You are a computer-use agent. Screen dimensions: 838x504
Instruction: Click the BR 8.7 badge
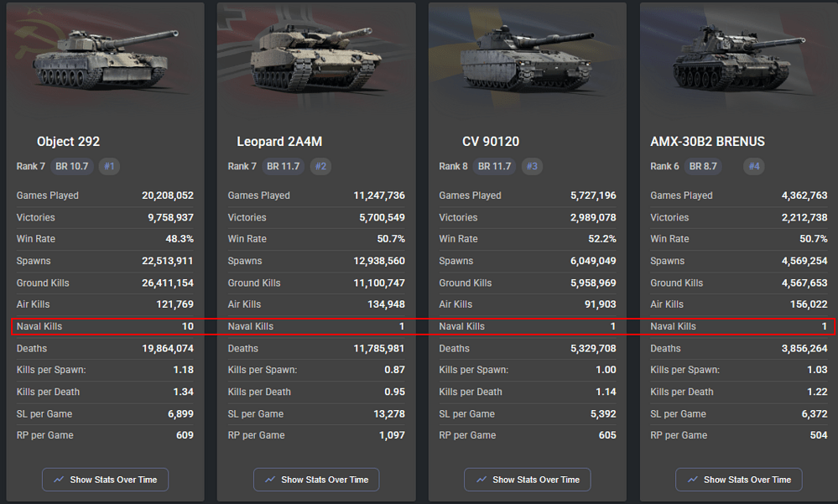click(703, 166)
